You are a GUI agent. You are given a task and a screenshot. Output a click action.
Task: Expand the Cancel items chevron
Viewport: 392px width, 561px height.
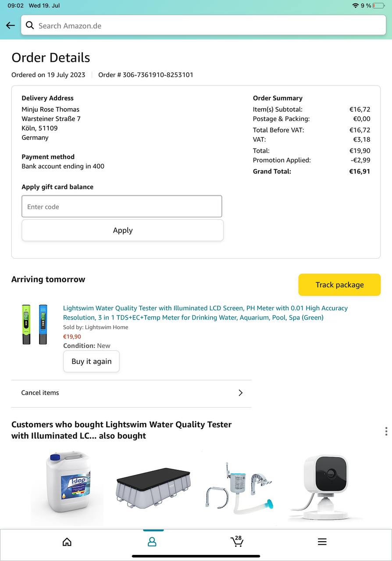click(240, 393)
